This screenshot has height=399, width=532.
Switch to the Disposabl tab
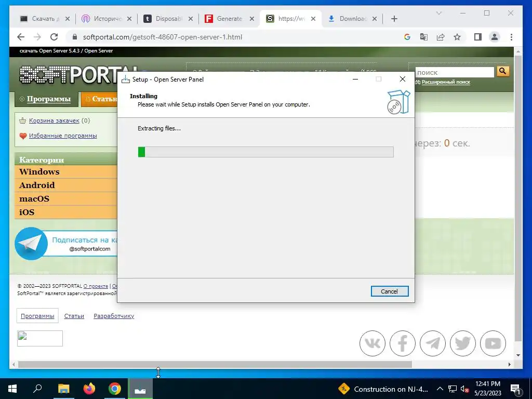point(164,19)
